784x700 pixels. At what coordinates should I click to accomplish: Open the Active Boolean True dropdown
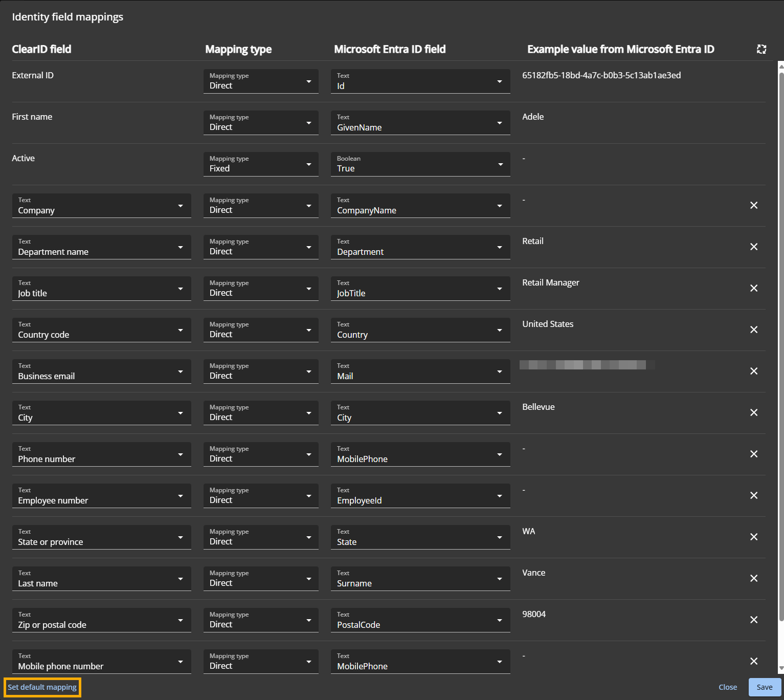pos(420,164)
